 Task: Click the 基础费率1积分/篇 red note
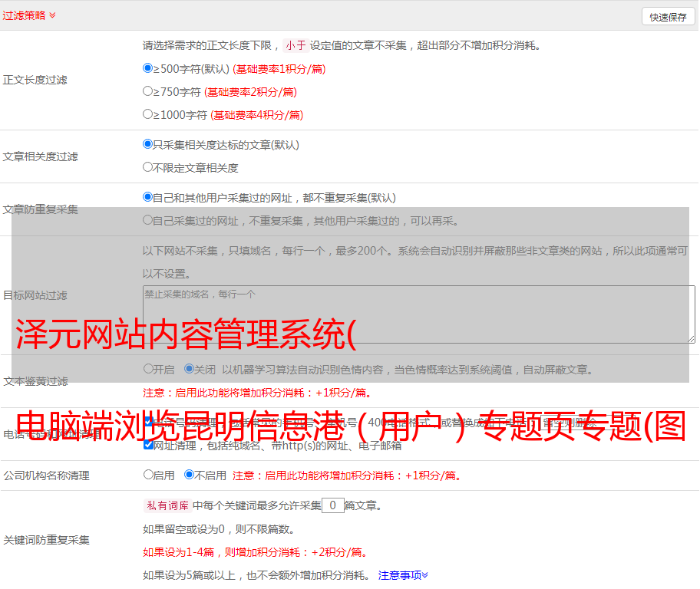click(x=279, y=69)
